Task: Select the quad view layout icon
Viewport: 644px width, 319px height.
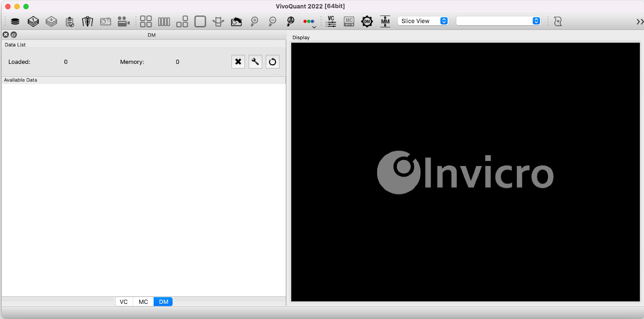Action: (146, 21)
